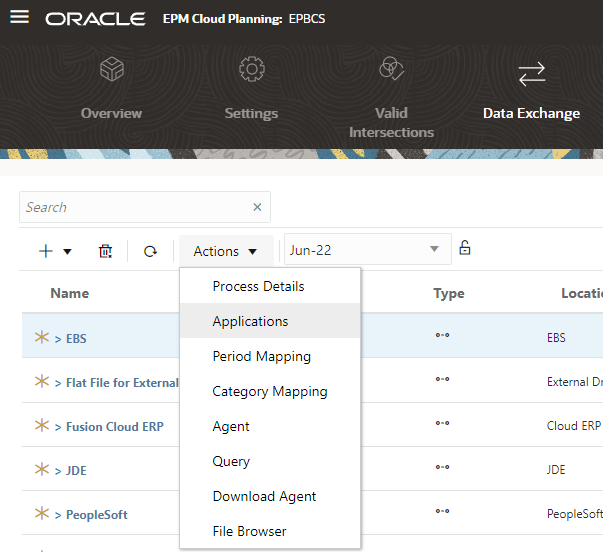Click type icon in Fusion Cloud ERP row
The width and height of the screenshot is (616, 560).
click(442, 423)
